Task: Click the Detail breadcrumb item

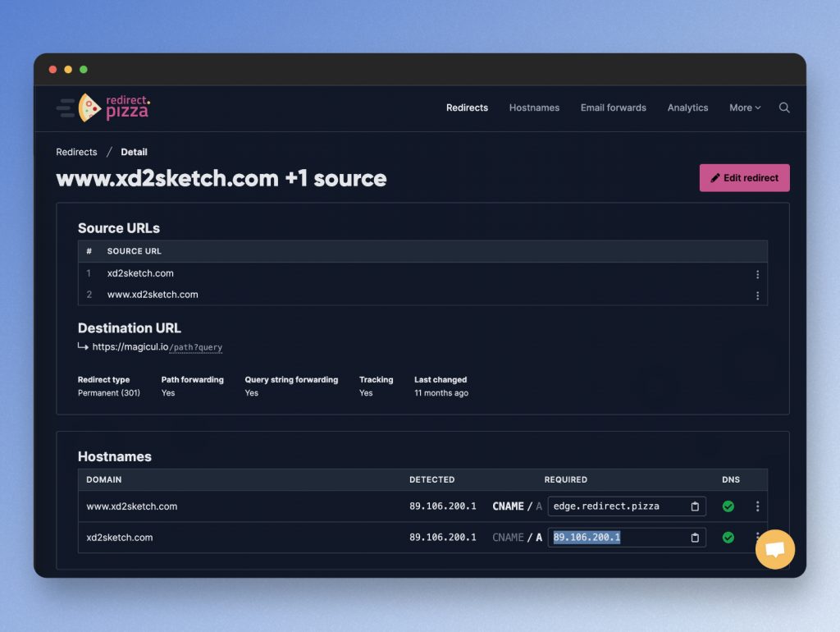Action: 134,152
